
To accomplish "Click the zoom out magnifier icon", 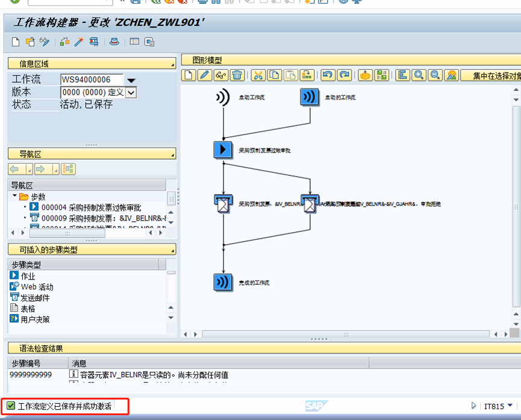I will pos(435,75).
